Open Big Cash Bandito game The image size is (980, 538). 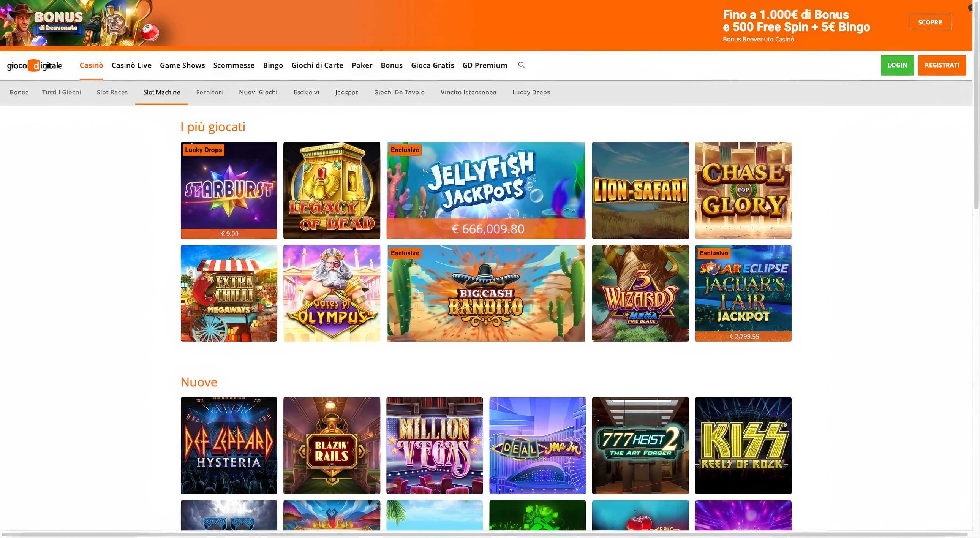485,293
